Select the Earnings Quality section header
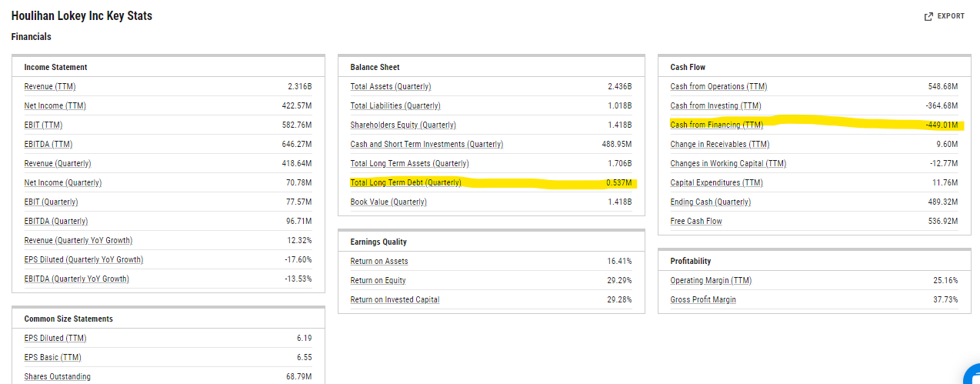 coord(378,242)
